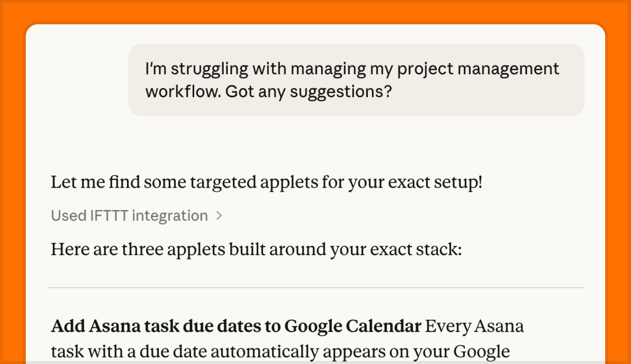
Task: Select the Asana task description text
Action: click(x=280, y=351)
